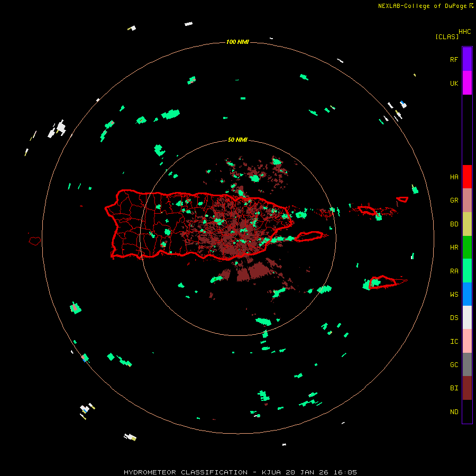Click the BD legend label
This screenshot has height=476, width=476.
pos(454,224)
